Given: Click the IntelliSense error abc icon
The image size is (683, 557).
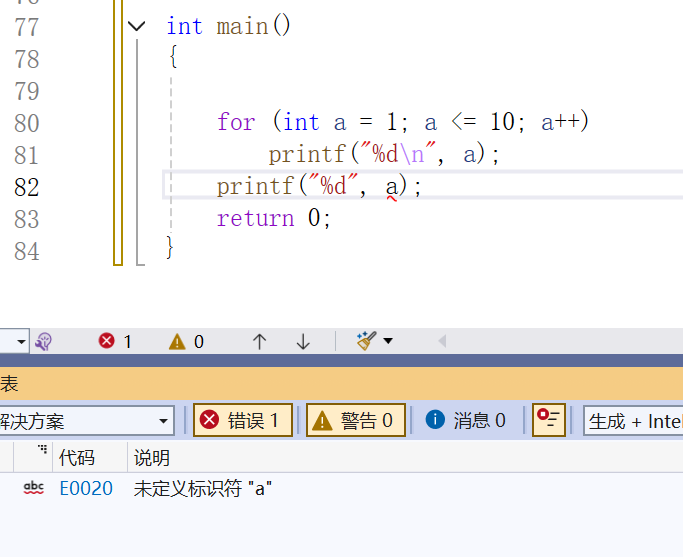Looking at the screenshot, I should coord(34,488).
